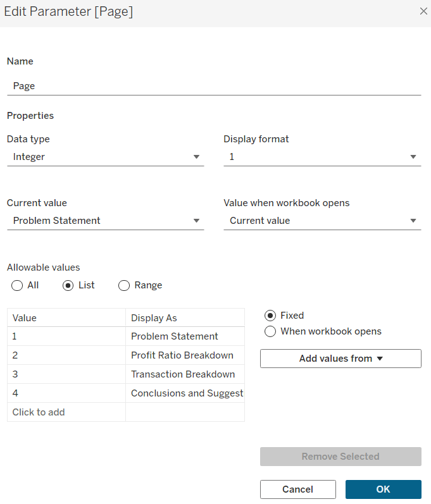Click the Name input field
431x504 pixels.
[x=213, y=86]
